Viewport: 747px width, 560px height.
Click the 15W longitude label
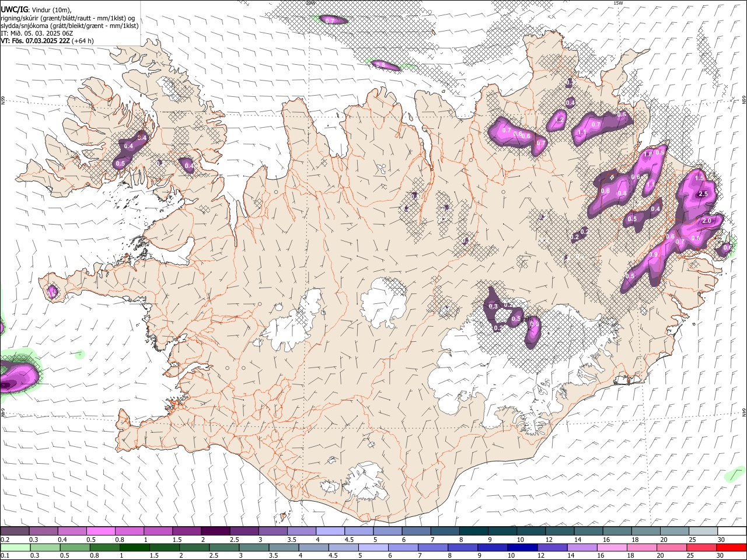(x=618, y=3)
